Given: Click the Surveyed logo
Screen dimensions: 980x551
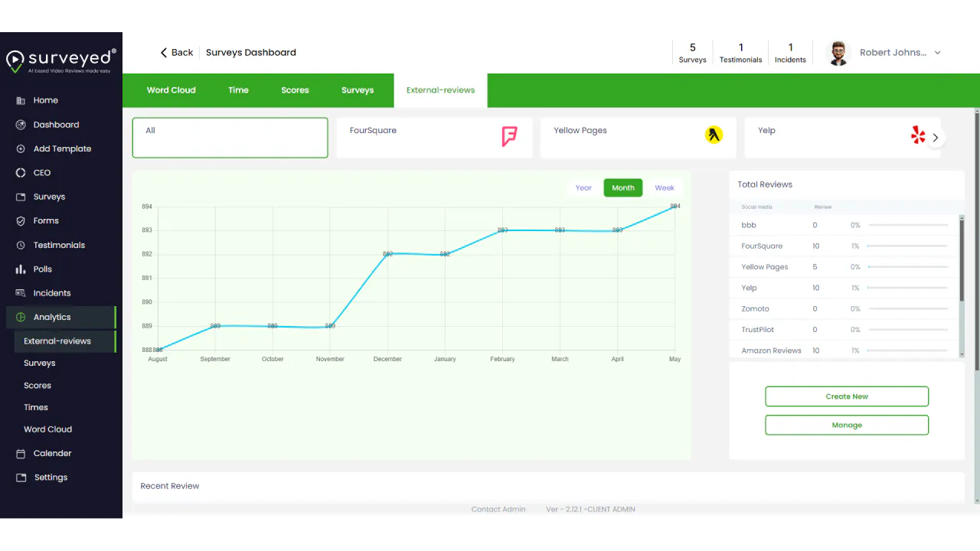Looking at the screenshot, I should [61, 60].
